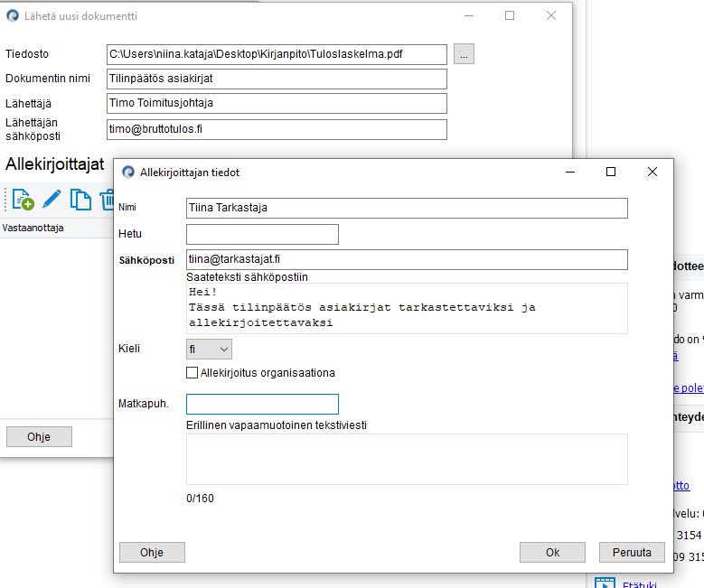
Task: Browse for file with the ellipsis button
Action: [x=464, y=54]
